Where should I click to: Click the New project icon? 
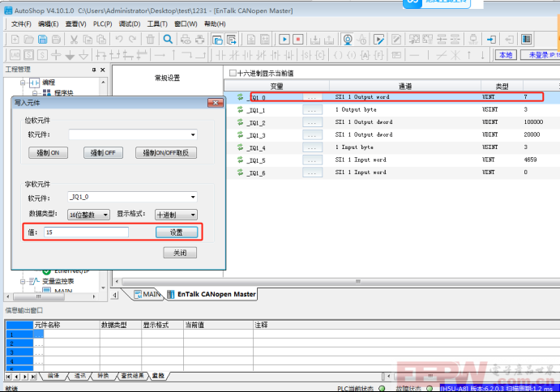point(15,39)
